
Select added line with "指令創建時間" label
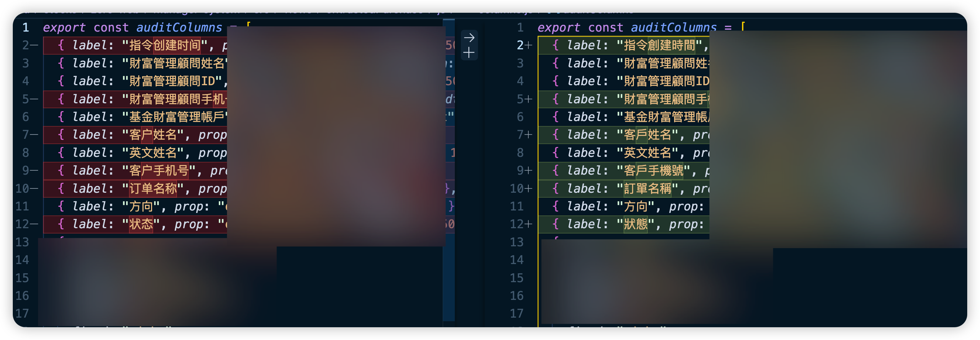click(x=624, y=45)
